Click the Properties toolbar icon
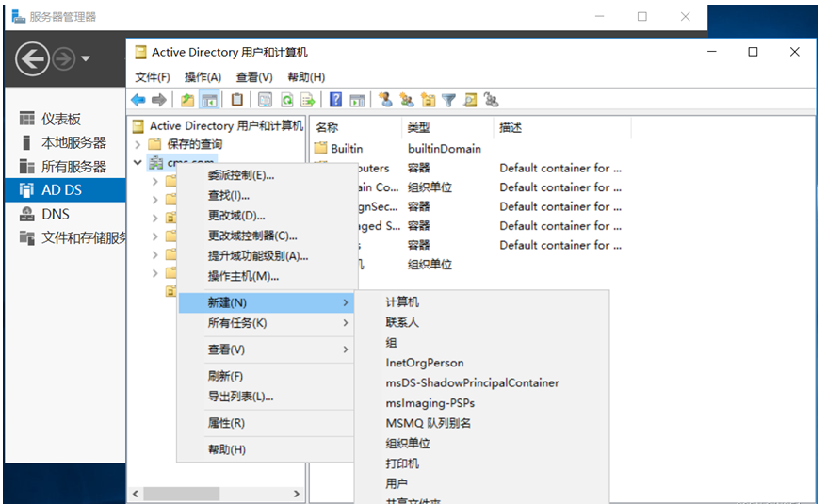Screen dimensions: 827x504 coord(265,100)
